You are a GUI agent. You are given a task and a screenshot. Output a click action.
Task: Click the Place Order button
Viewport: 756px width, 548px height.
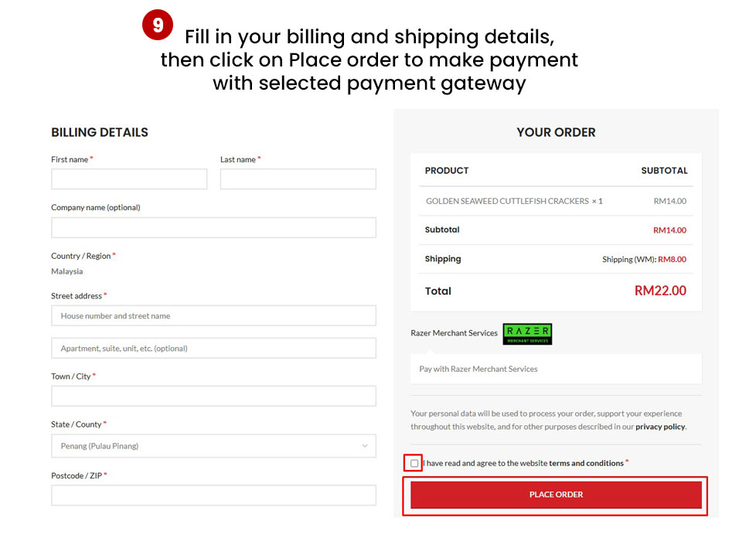(556, 495)
